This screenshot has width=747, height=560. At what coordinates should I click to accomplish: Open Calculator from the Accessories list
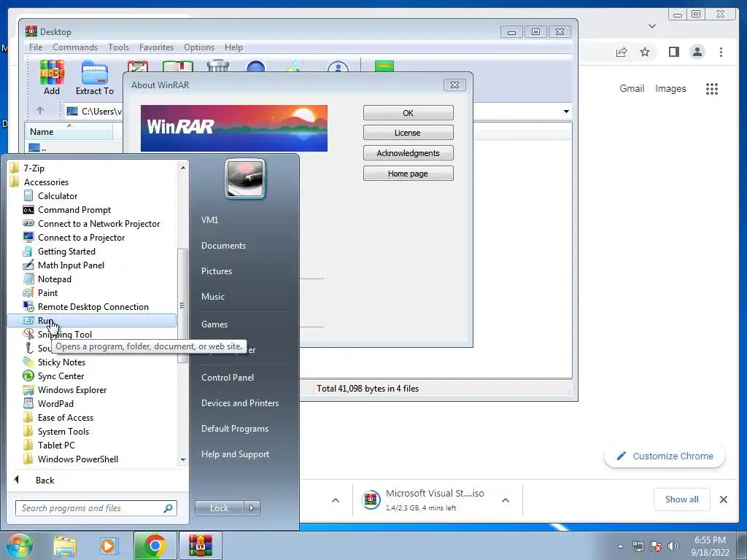(x=57, y=195)
